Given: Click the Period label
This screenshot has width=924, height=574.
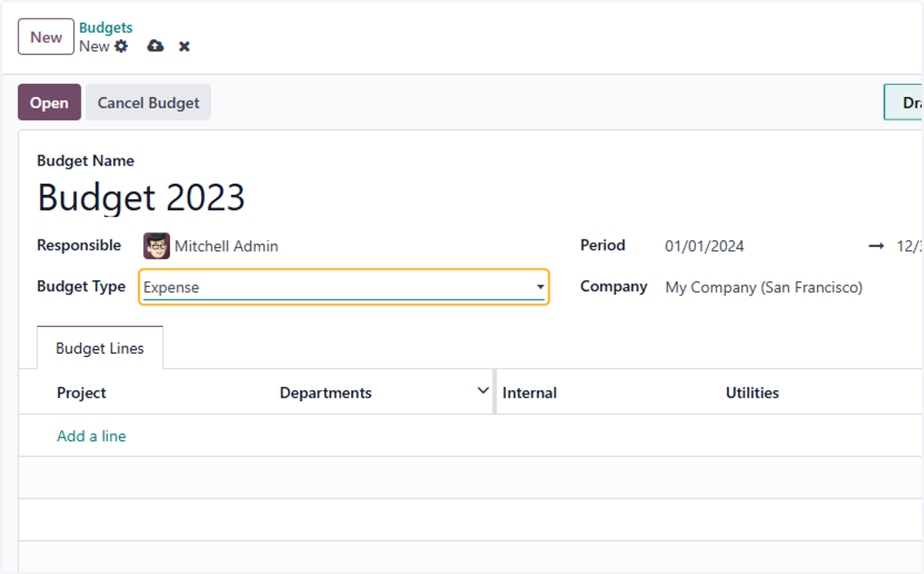Looking at the screenshot, I should click(603, 245).
